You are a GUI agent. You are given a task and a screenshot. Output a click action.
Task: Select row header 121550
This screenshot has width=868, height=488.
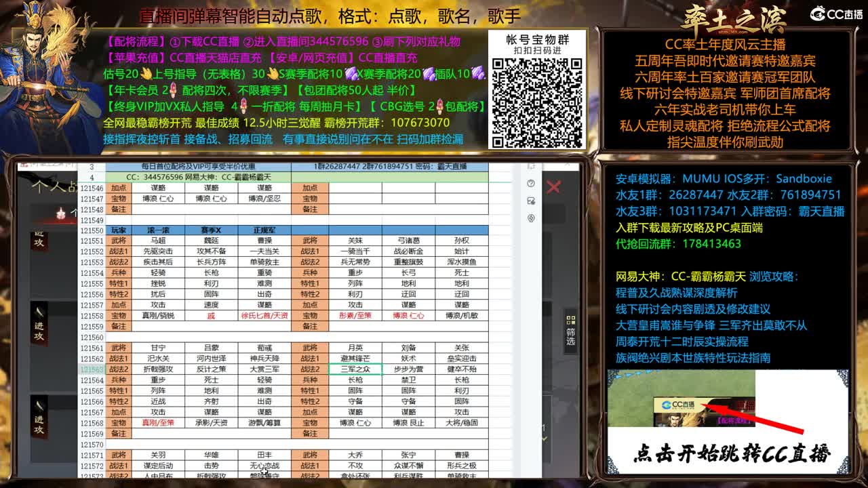[x=92, y=230]
